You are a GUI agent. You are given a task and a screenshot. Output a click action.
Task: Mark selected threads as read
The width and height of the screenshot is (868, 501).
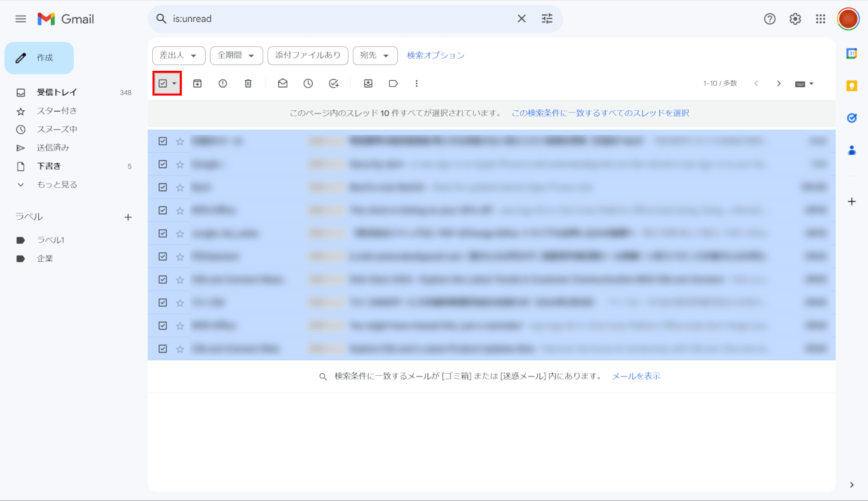pyautogui.click(x=283, y=83)
